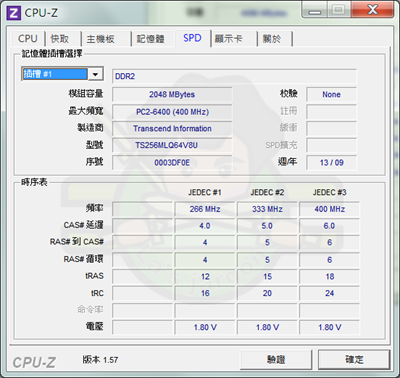Click the tRAS value 12
This screenshot has height=378, width=400.
(x=205, y=276)
